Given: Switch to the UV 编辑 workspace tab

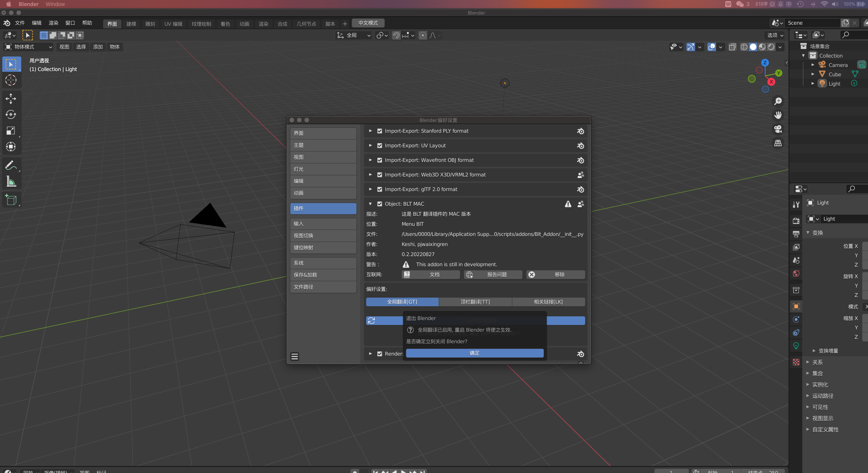Looking at the screenshot, I should [x=173, y=24].
